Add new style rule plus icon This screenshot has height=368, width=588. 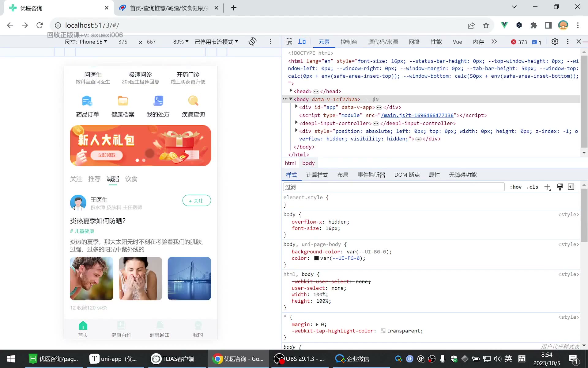coord(548,187)
